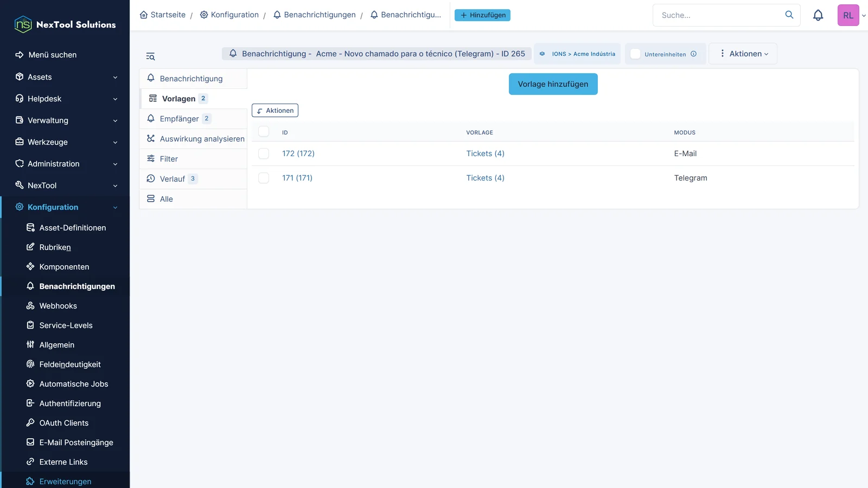Open the top-right Aktionen dropdown
The image size is (868, 488).
pos(743,54)
